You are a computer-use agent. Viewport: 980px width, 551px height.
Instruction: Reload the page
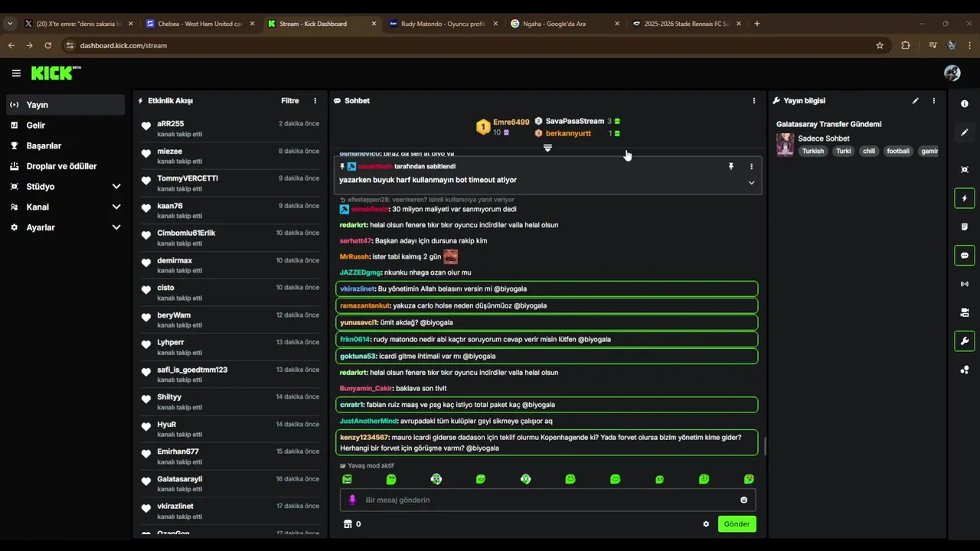pyautogui.click(x=47, y=45)
